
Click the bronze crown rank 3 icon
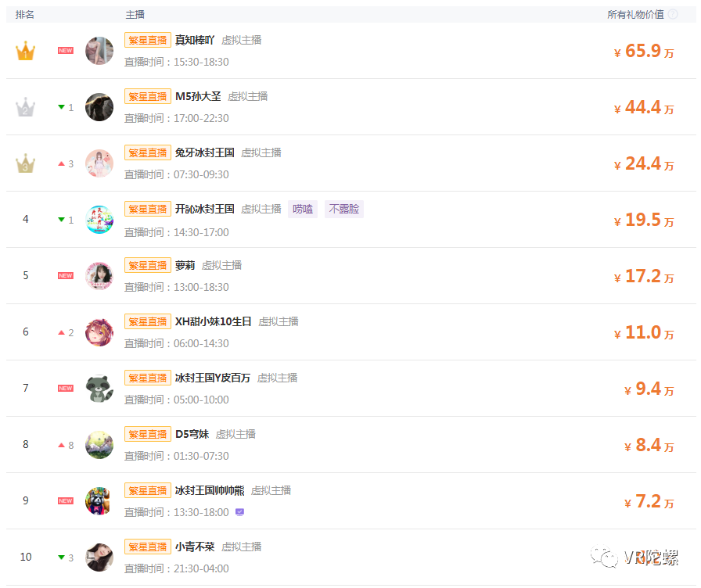[26, 163]
